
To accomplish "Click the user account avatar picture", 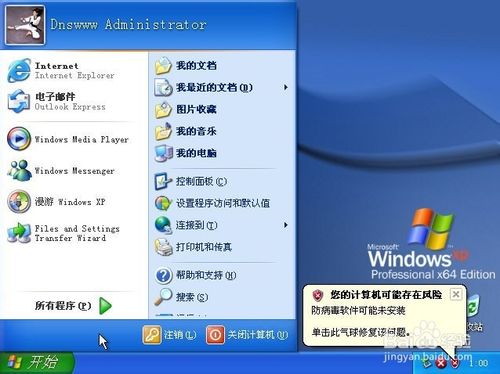I will (25, 25).
